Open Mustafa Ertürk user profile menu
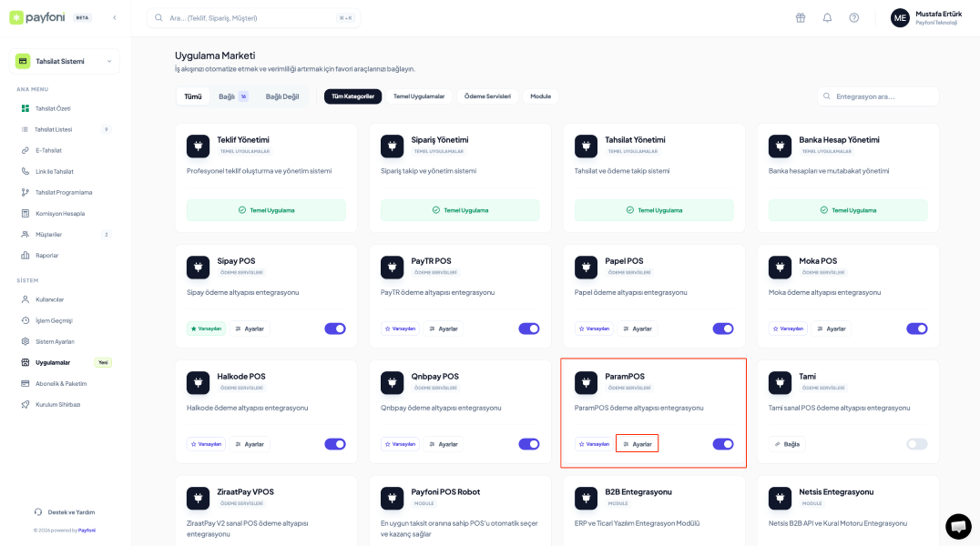This screenshot has height=546, width=980. tap(925, 17)
